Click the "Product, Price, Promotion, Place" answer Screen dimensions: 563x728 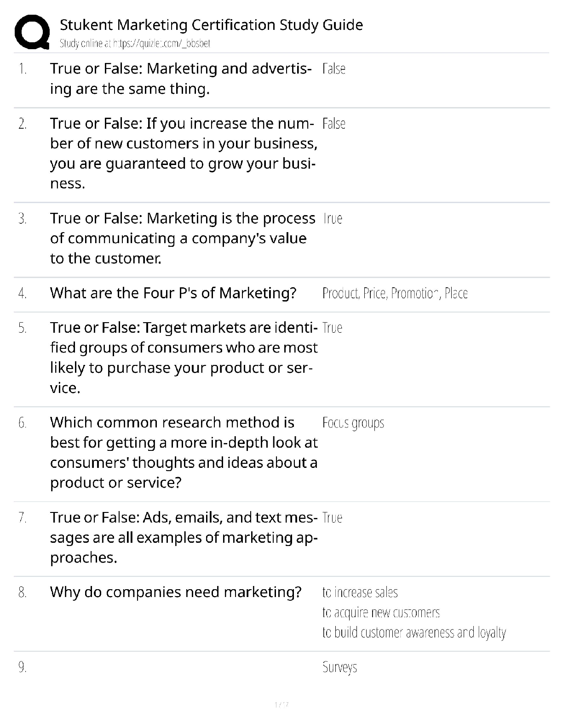(x=395, y=293)
